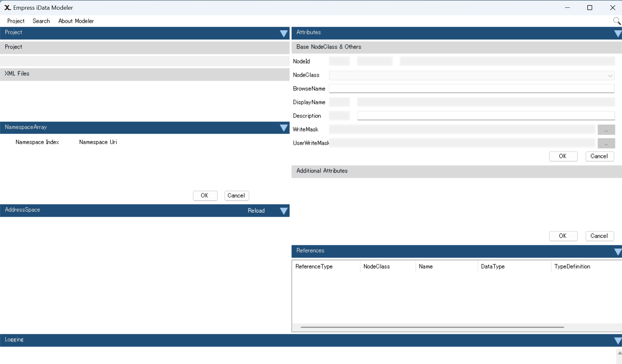Click the search magnifier icon
Screen dimensions: 622x364
(616, 21)
